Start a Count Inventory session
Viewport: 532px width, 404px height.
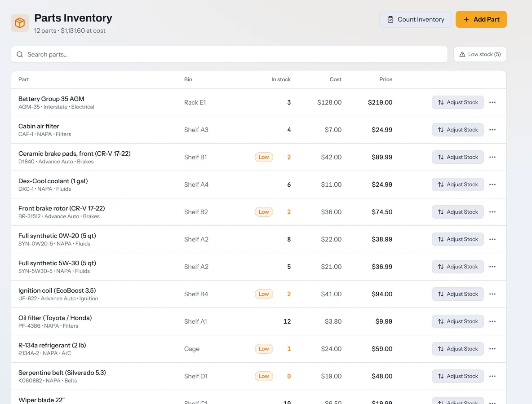click(x=415, y=19)
